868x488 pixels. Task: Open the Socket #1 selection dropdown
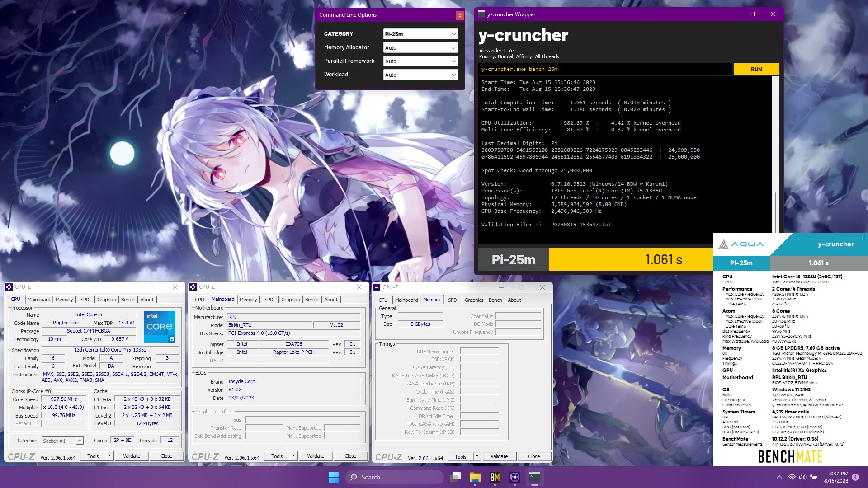click(62, 441)
